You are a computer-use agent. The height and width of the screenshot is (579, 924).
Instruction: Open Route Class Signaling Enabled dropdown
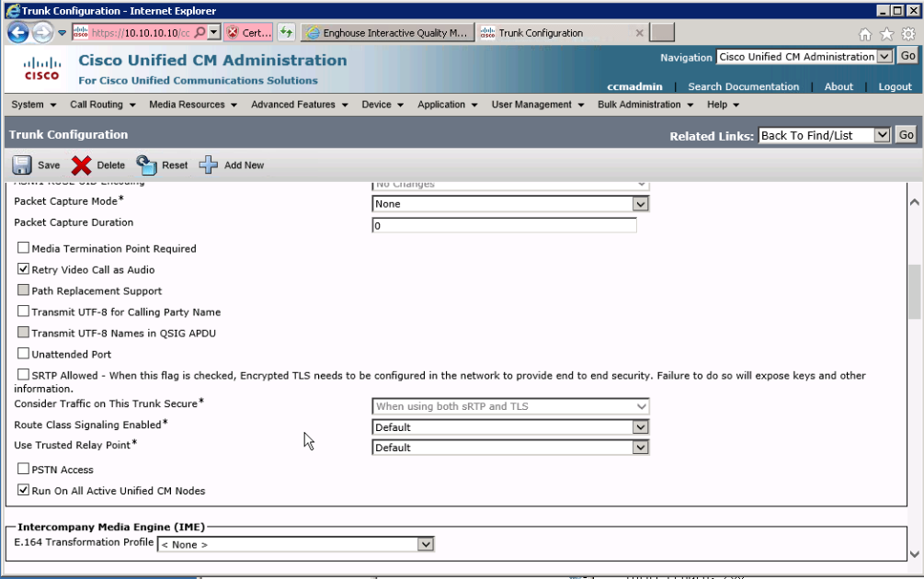510,427
